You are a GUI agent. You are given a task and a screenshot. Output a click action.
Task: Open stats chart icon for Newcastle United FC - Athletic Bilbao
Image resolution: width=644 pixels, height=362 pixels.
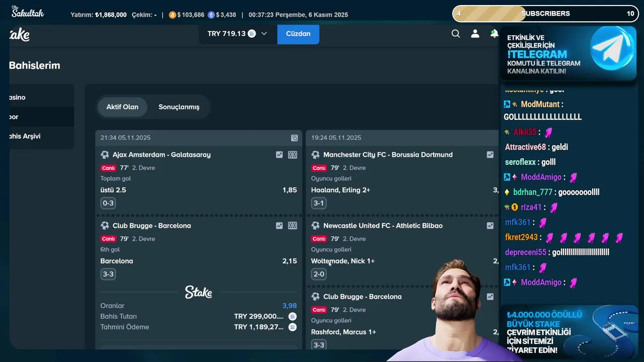(490, 226)
